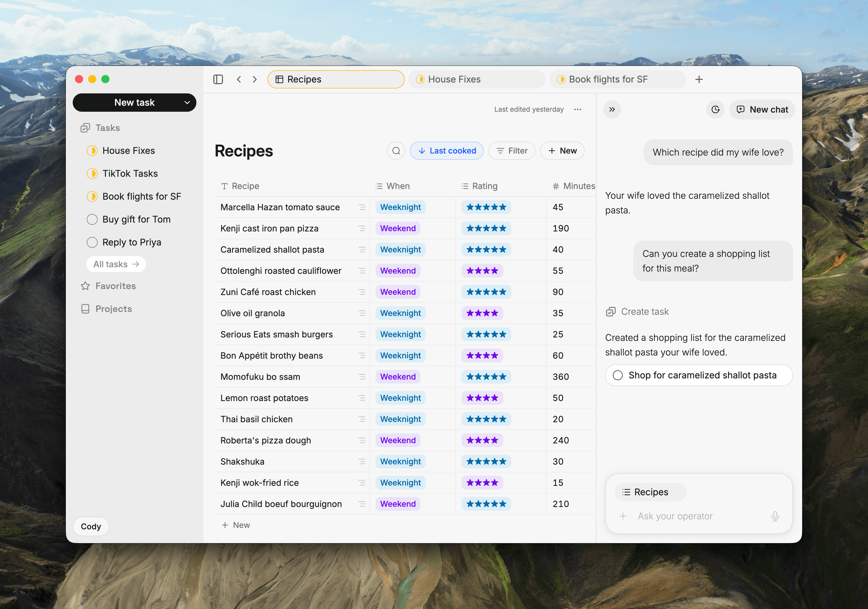The height and width of the screenshot is (609, 868).
Task: Click minutes value 360 for Momofuku bo ssam
Action: click(561, 377)
